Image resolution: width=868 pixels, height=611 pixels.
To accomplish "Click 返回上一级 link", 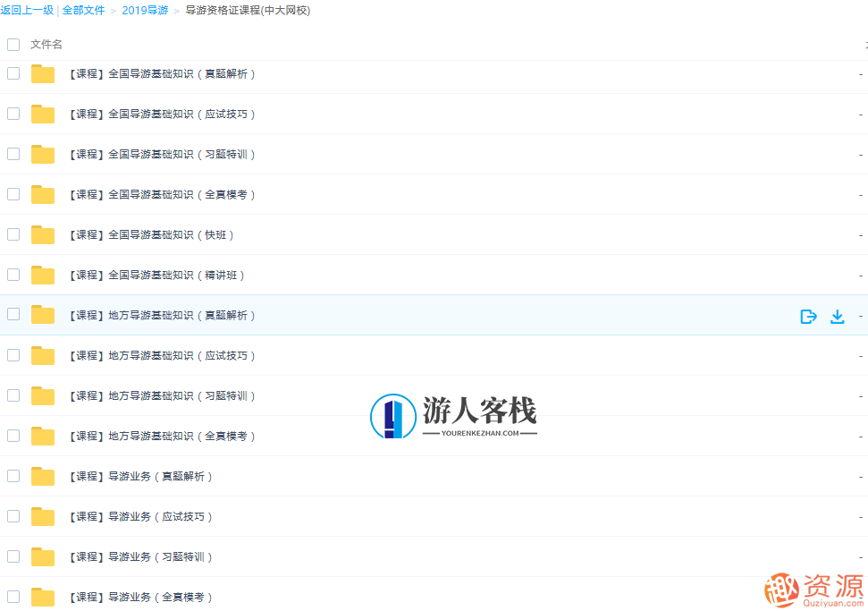I will click(26, 10).
